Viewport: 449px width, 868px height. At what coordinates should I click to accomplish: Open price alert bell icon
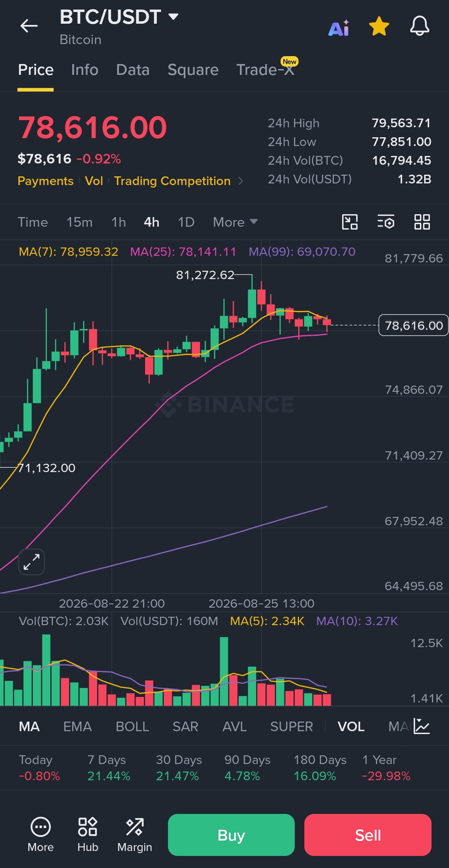coord(419,26)
